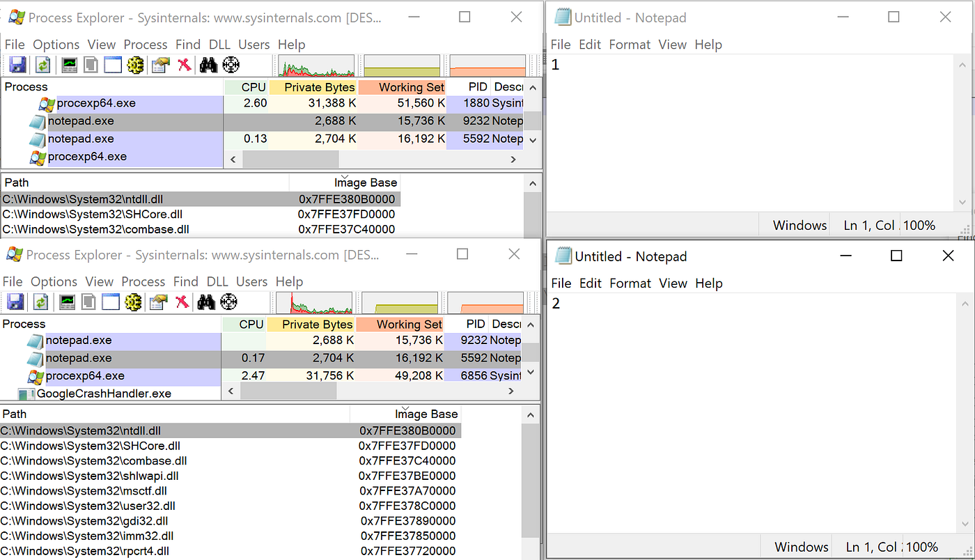Image resolution: width=975 pixels, height=560 pixels.
Task: Select notepad.exe PID 9232 row in upper Process Explorer
Action: click(262, 121)
